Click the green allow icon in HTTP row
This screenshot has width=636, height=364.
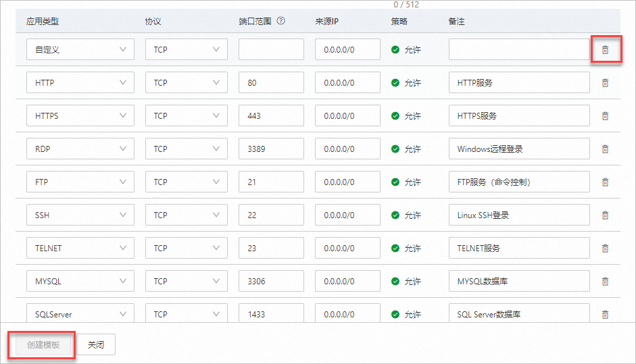click(395, 82)
